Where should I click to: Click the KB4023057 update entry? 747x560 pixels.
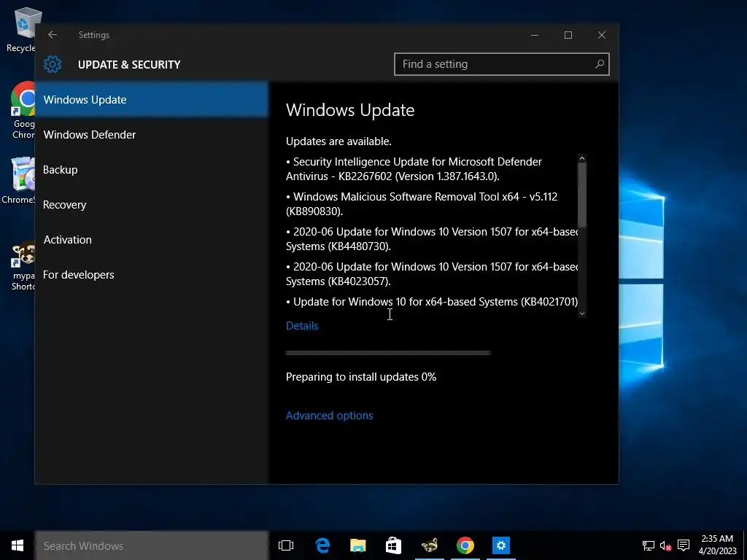point(432,274)
